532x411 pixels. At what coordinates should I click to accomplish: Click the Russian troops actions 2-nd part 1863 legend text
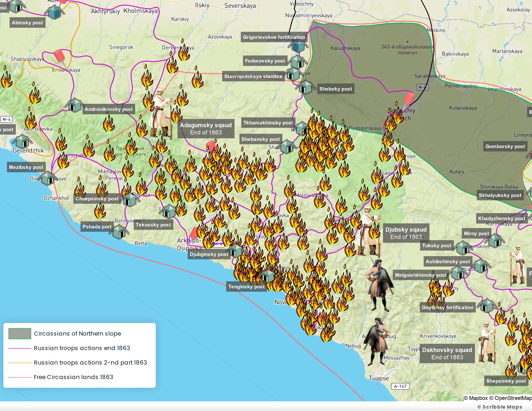[90, 362]
